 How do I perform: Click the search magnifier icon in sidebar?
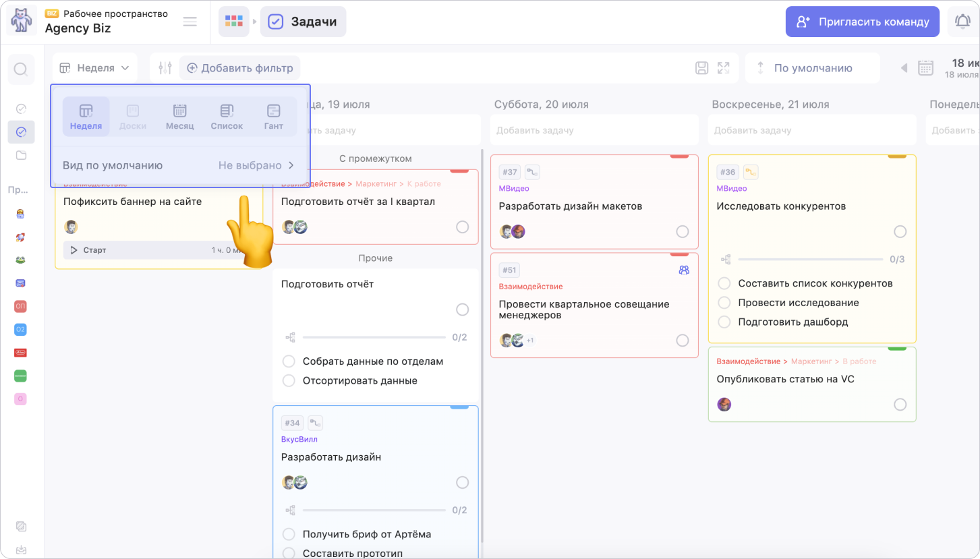tap(21, 69)
